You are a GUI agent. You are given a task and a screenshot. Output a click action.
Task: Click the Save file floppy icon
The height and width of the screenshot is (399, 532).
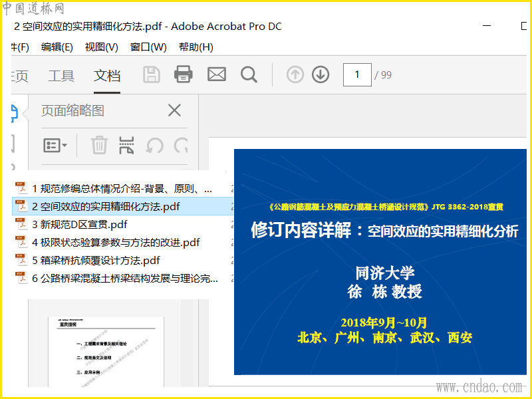[152, 74]
